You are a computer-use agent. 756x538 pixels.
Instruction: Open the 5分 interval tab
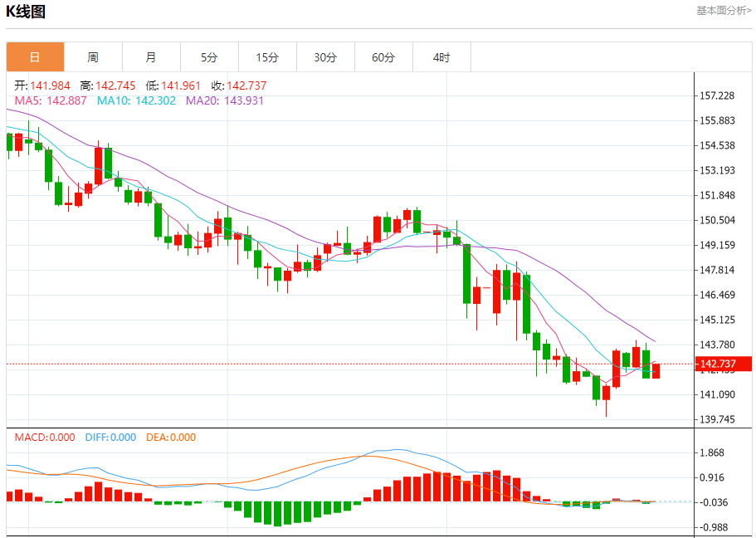coord(209,57)
